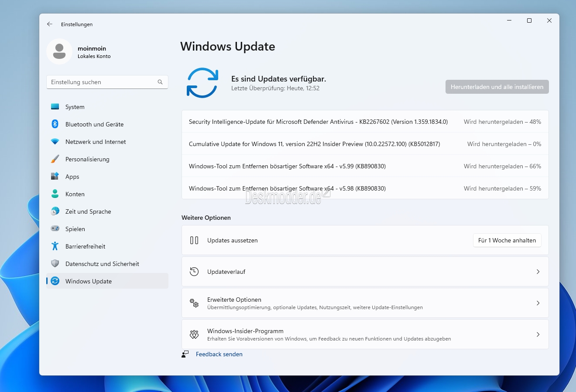Select Windows Update in the sidebar
The width and height of the screenshot is (576, 392).
point(107,281)
